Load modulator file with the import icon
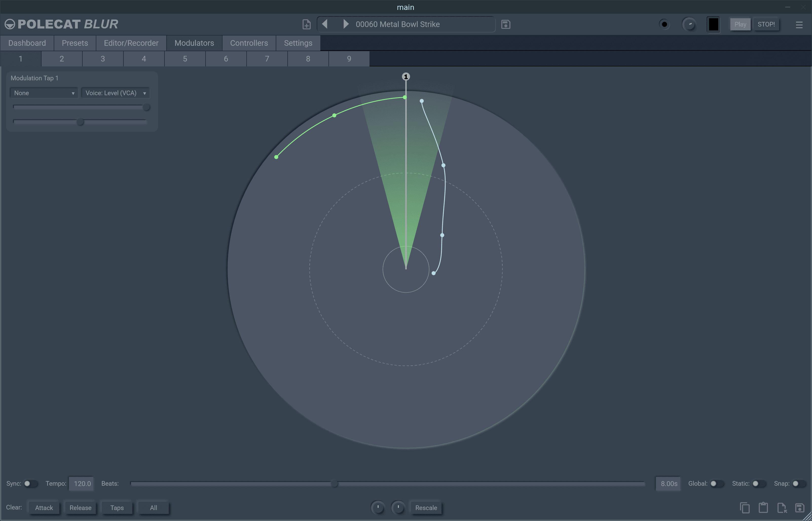Viewport: 812px width, 521px height. 782,508
